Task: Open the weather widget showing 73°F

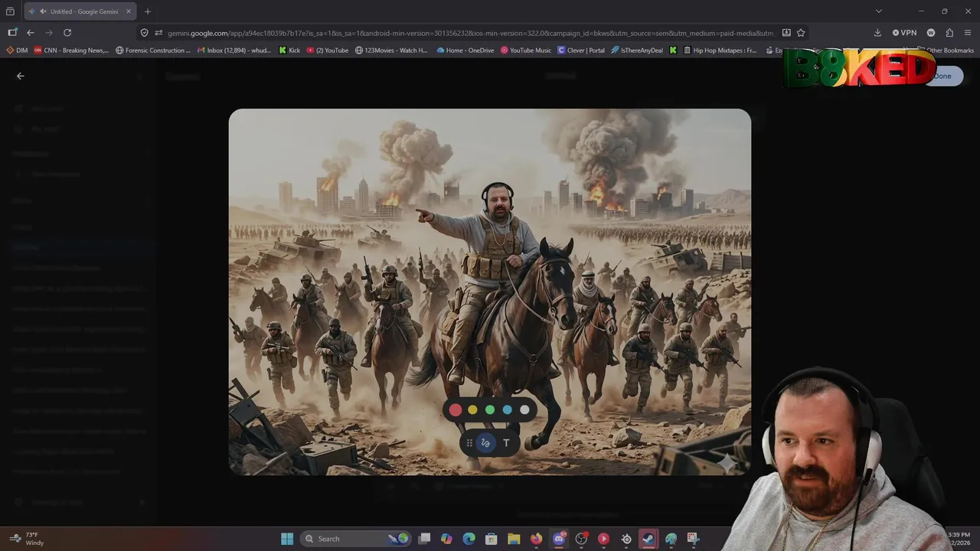Action: coord(26,539)
